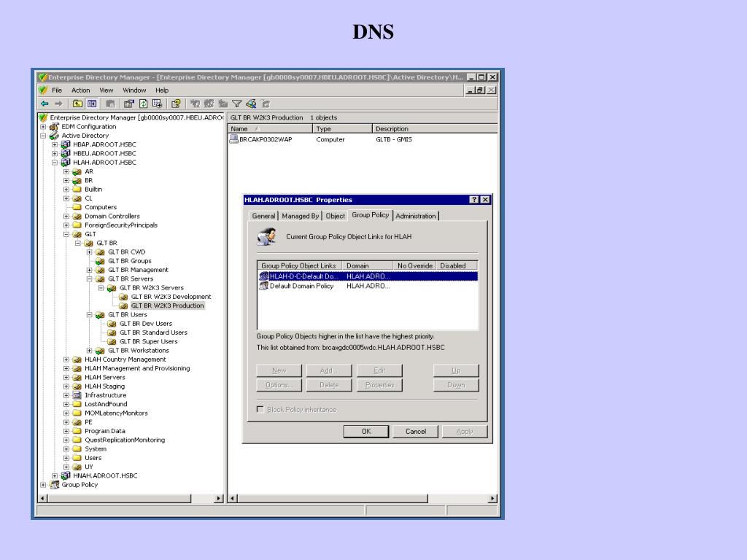Sort by the Type column header
Image resolution: width=747 pixels, height=560 pixels.
click(342, 128)
